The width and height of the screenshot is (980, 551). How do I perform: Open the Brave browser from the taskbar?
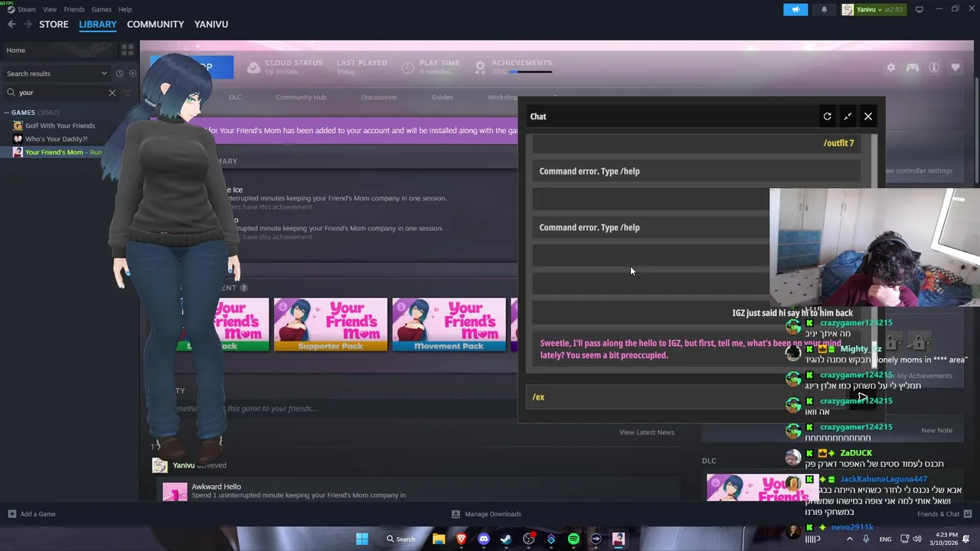click(x=461, y=539)
